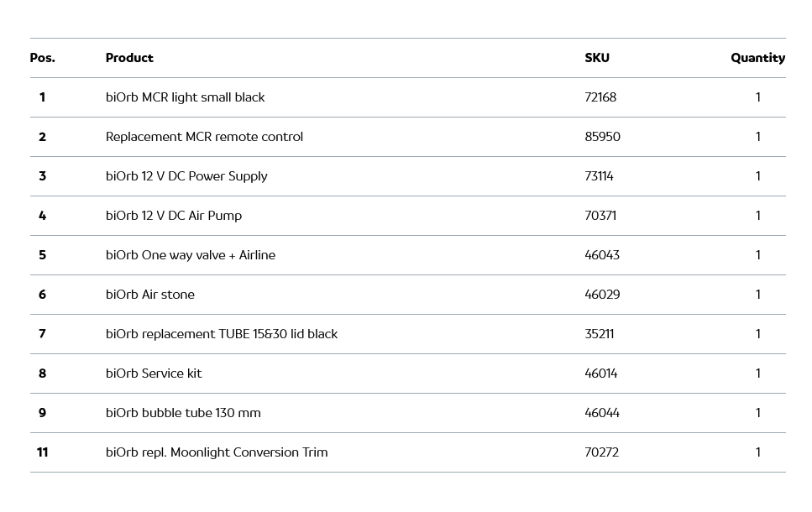Click SKU number 72168
Image resolution: width=812 pixels, height=512 pixels.
pyautogui.click(x=600, y=97)
